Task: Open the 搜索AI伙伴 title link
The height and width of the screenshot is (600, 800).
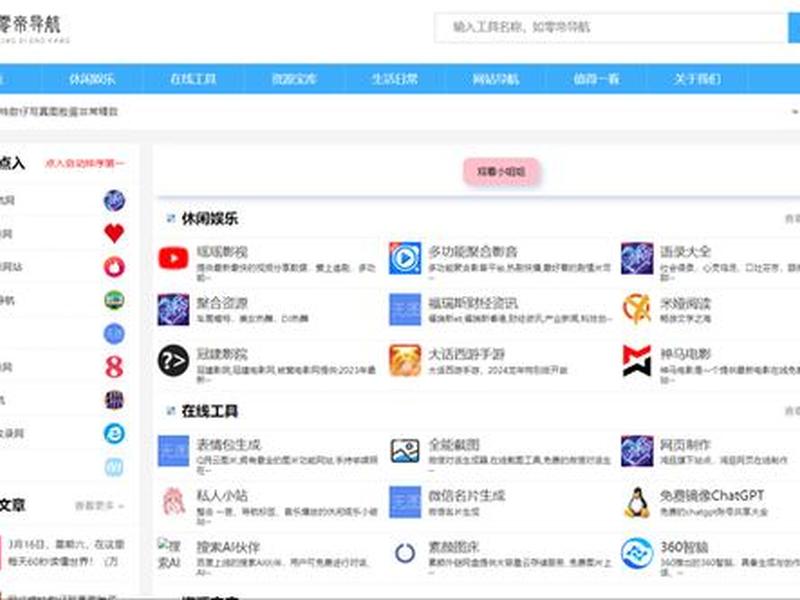Action: click(228, 547)
